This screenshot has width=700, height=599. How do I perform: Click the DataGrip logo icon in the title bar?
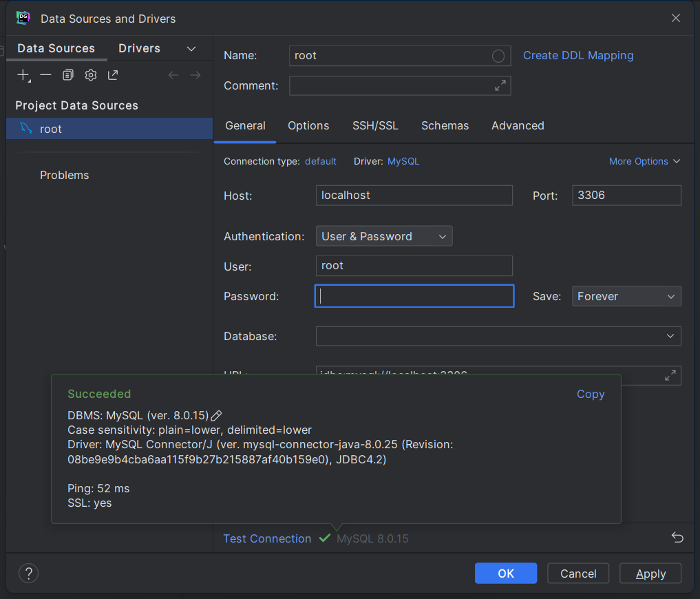[23, 19]
